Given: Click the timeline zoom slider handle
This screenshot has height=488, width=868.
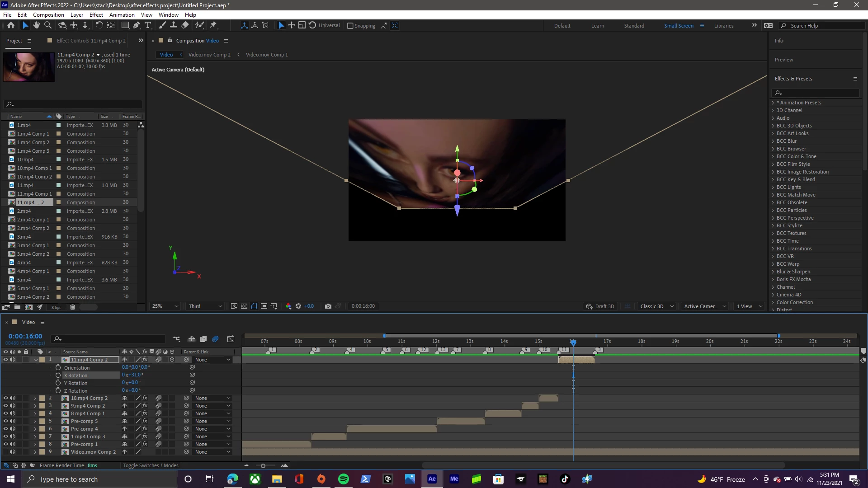Looking at the screenshot, I should (x=263, y=466).
